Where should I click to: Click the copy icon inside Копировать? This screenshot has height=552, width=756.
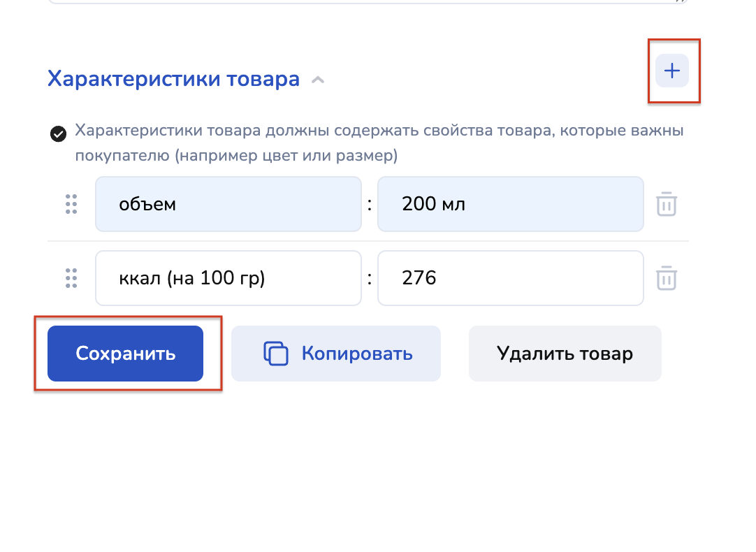click(x=276, y=354)
